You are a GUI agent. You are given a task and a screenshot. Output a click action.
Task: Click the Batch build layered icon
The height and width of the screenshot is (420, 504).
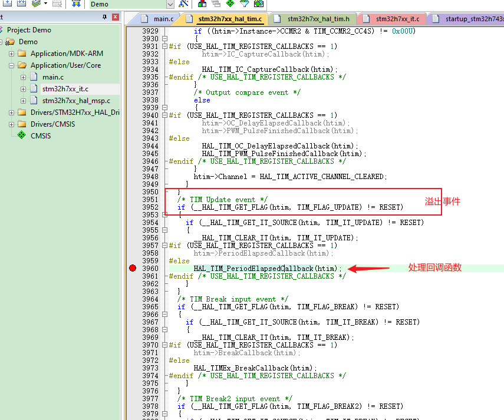[36, 3]
